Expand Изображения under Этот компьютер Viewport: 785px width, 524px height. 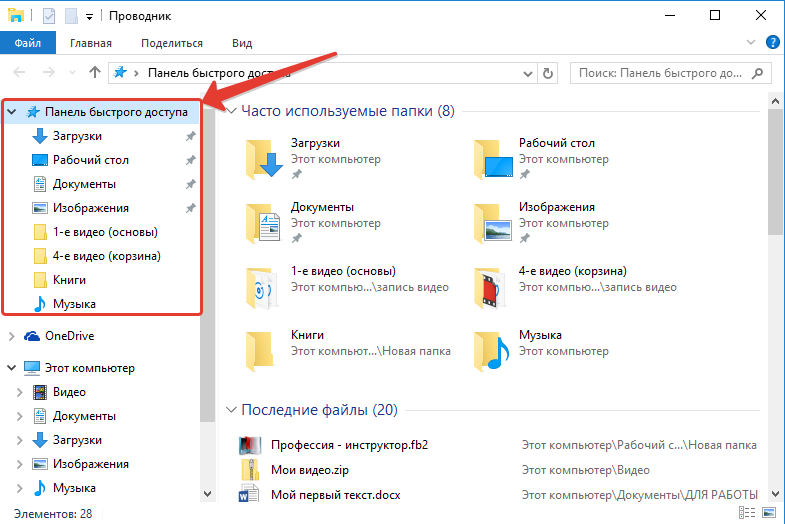coord(19,464)
